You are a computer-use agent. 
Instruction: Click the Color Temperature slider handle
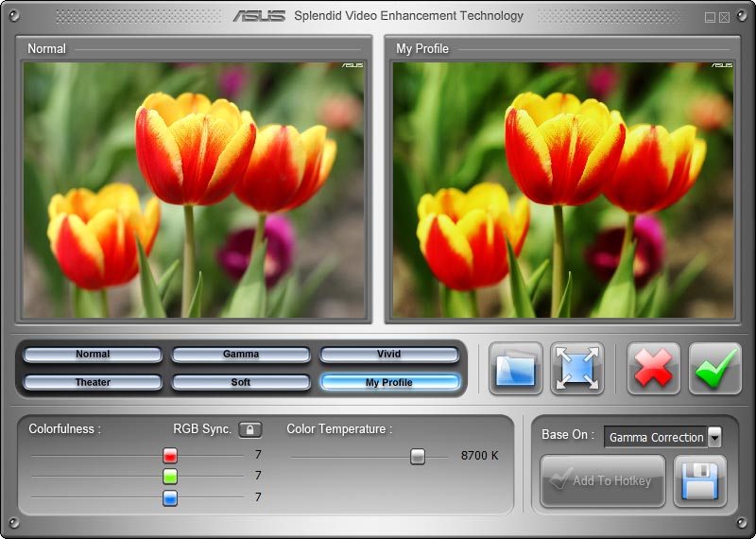coord(418,456)
